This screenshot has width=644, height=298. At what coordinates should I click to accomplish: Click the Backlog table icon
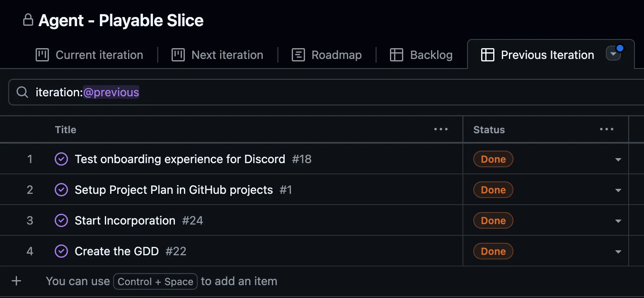(396, 54)
